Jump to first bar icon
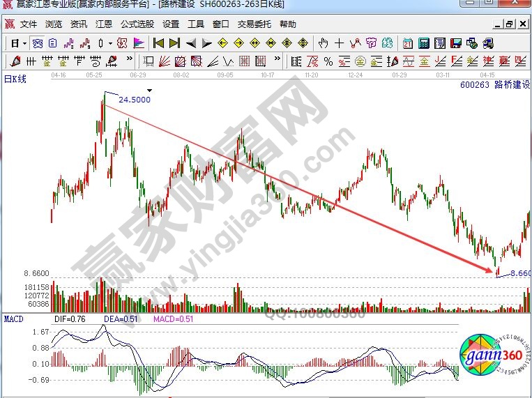 tap(159, 43)
